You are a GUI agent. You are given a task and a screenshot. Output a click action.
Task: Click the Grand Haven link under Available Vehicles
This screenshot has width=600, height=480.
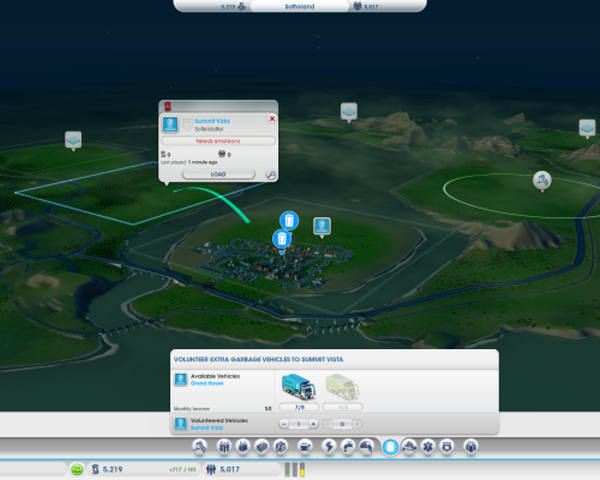[x=207, y=383]
